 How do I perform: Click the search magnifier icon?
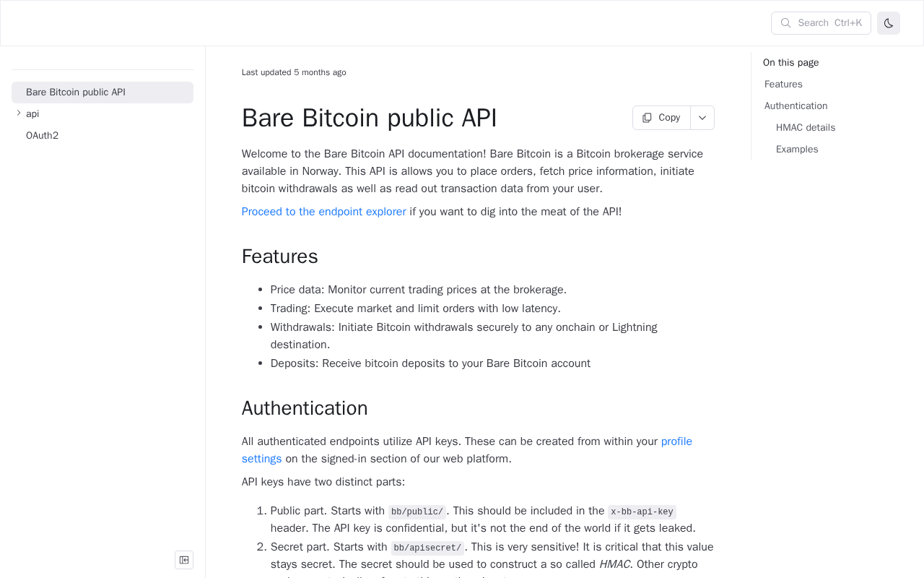click(x=786, y=23)
